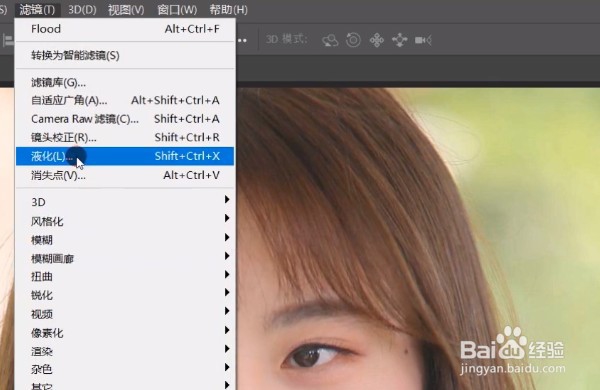Image resolution: width=600 pixels, height=390 pixels.
Task: Select the 3D pan camera icon
Action: click(x=377, y=40)
